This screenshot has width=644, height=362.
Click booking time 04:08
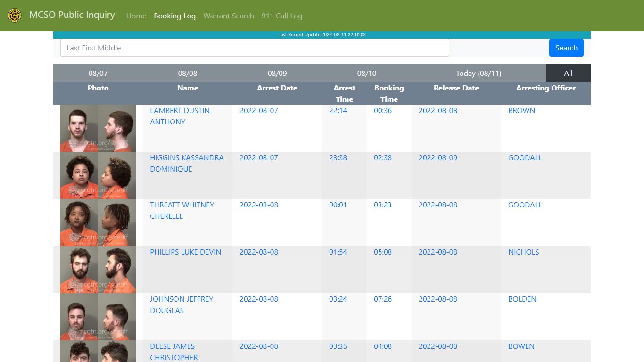[x=383, y=346]
